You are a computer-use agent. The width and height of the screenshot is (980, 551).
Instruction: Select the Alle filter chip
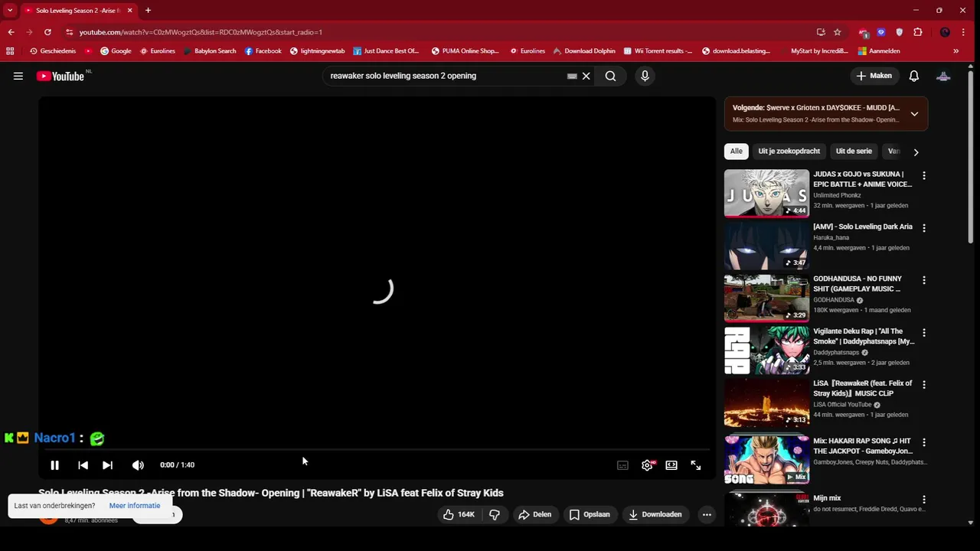coord(736,151)
